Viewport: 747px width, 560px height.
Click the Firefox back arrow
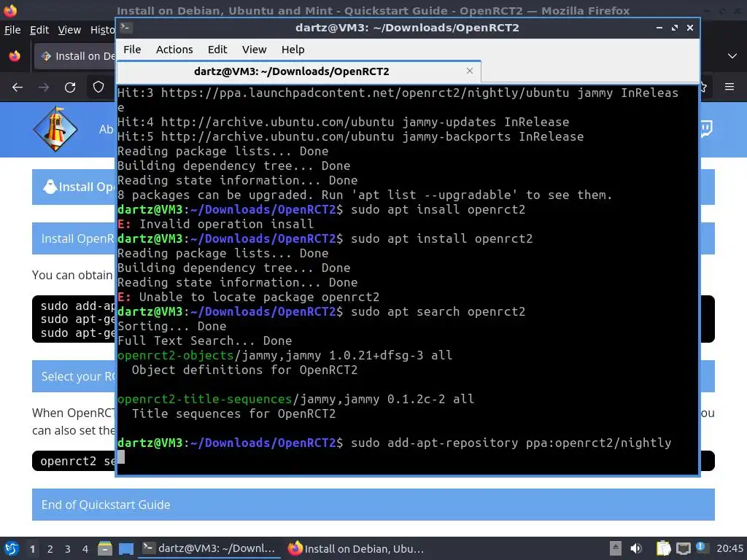[18, 87]
